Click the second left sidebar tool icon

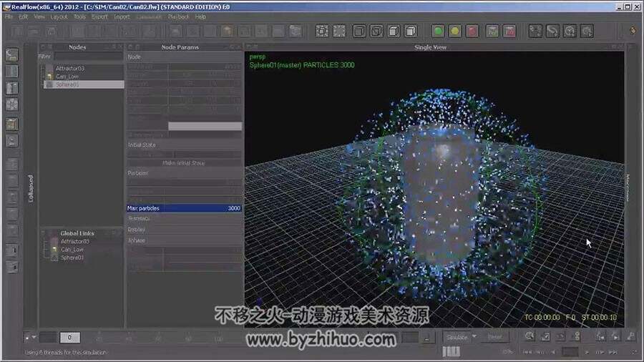12,72
